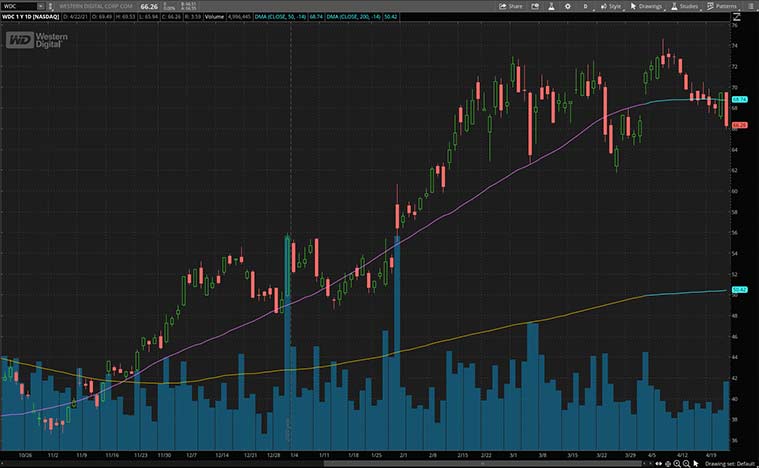
Task: Open the Drawings menu
Action: click(x=649, y=6)
